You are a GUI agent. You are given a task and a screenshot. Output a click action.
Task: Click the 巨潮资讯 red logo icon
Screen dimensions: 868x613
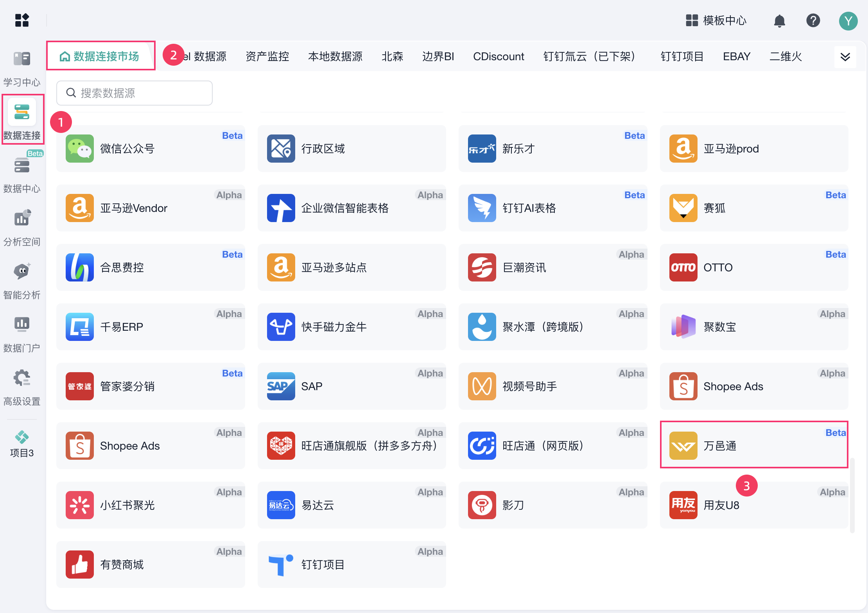[482, 267]
